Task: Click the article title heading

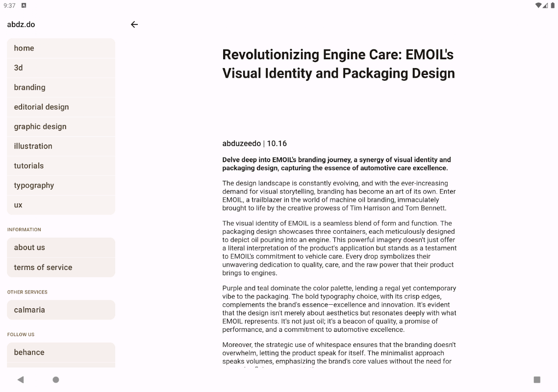Action: coord(338,64)
